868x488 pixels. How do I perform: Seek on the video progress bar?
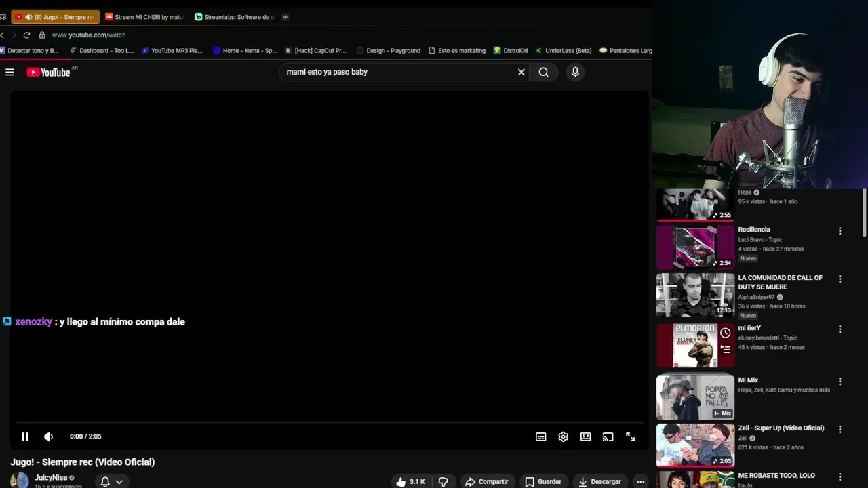click(329, 422)
